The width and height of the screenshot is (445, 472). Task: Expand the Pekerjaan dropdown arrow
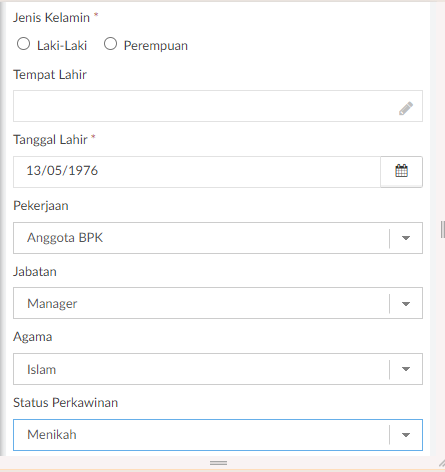(x=406, y=238)
